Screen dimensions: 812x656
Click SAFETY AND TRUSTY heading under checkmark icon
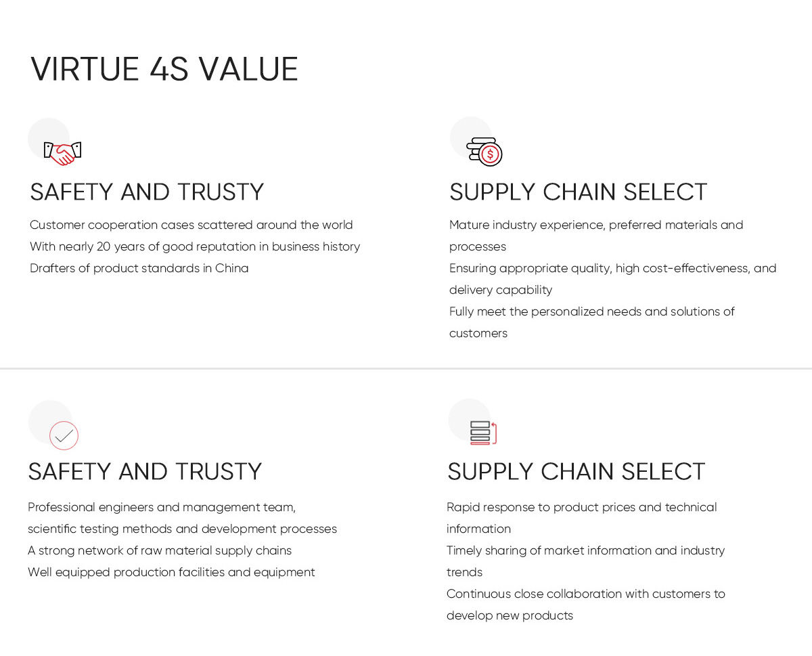[x=145, y=472]
